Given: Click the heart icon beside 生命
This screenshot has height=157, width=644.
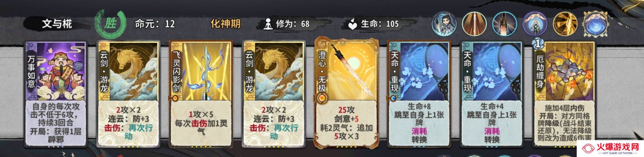Looking at the screenshot, I should [x=352, y=24].
